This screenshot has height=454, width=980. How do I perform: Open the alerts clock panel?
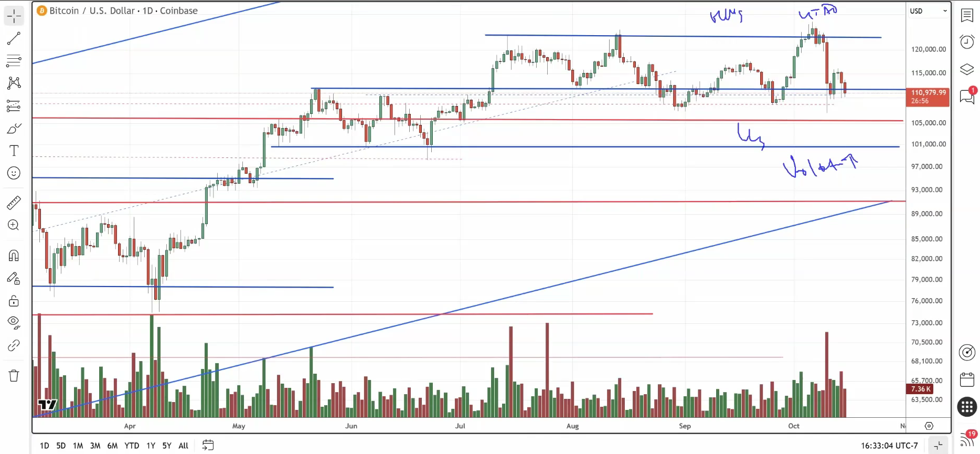click(967, 41)
